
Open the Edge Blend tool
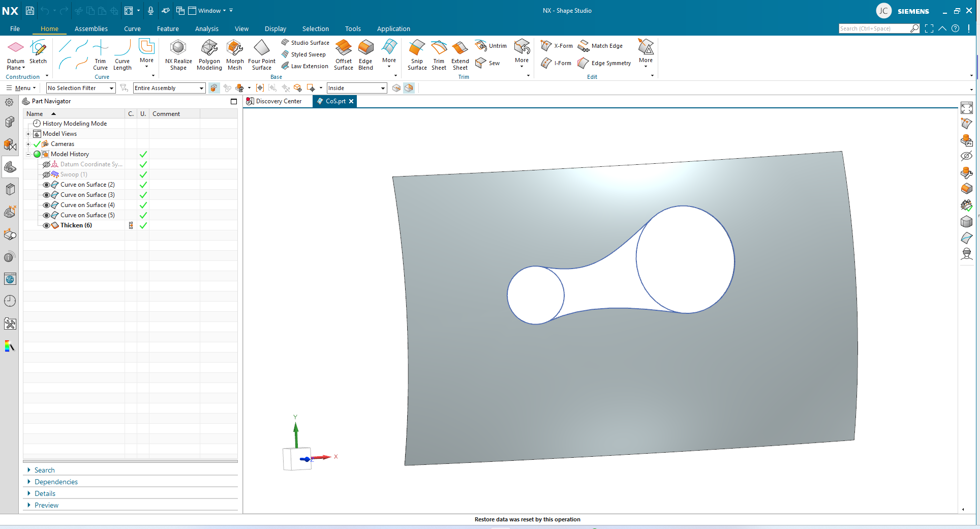point(365,54)
